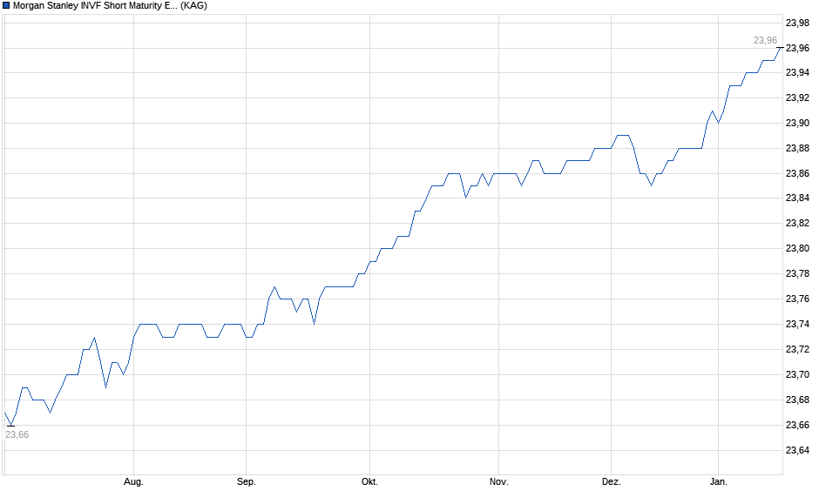
Task: Toggle the Morgan Stanley series via its legend square
Action: [7, 7]
